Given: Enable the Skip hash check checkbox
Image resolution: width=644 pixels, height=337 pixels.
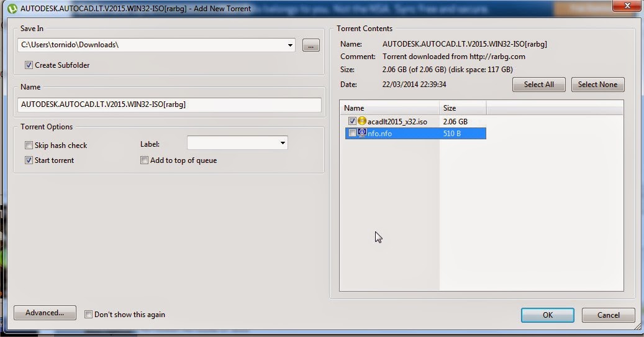Looking at the screenshot, I should pos(29,145).
